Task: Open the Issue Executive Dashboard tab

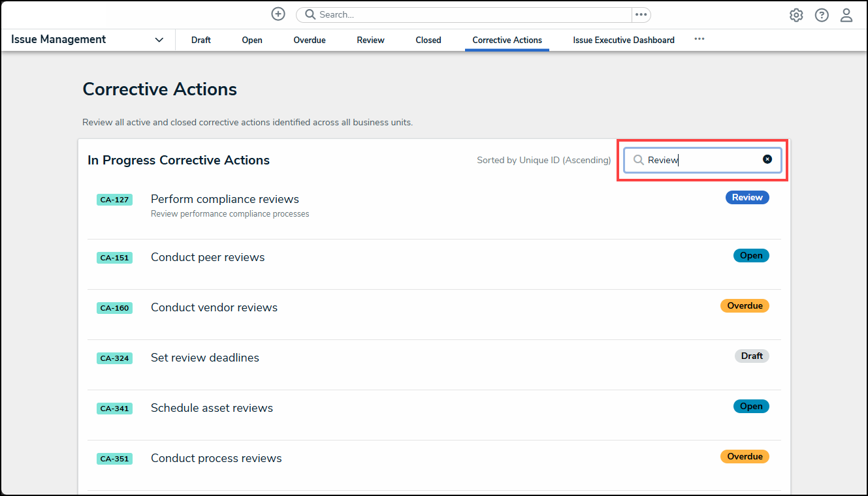Action: [x=623, y=40]
